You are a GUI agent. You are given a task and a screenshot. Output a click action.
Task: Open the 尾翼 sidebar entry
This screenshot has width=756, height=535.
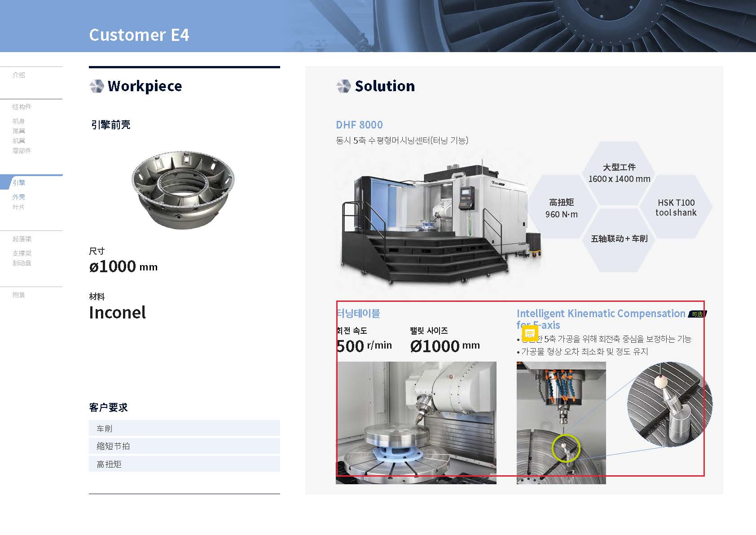[19, 131]
